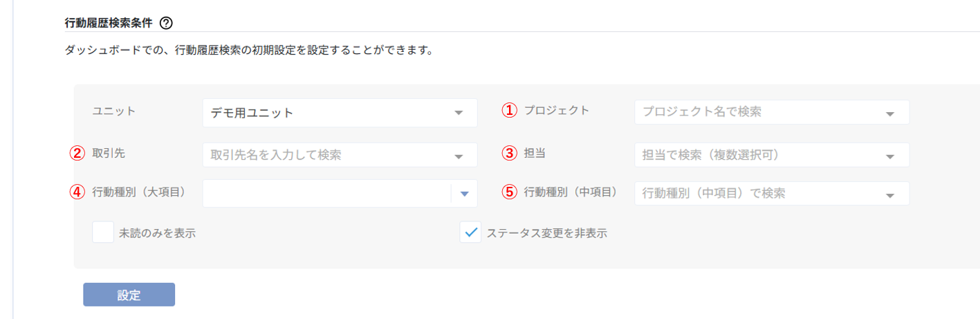980x319 pixels.
Task: Click the help icon beside 行動履歴検索条件
Action: point(166,23)
